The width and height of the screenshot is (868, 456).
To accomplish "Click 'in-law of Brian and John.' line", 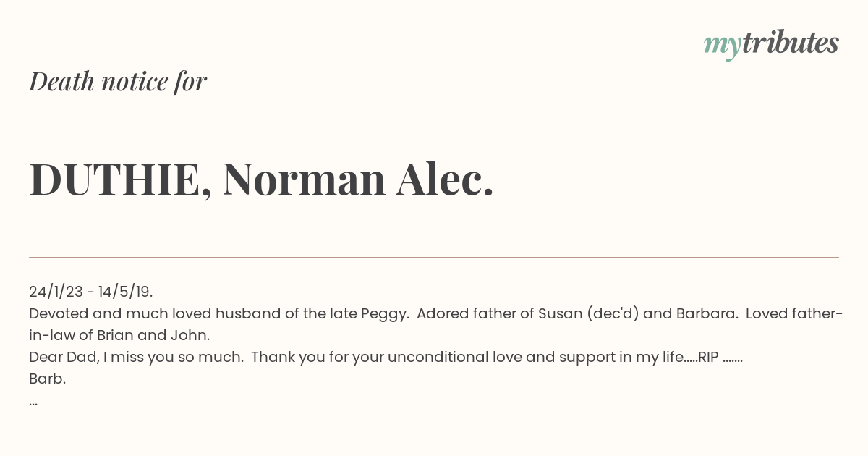I will (x=119, y=335).
